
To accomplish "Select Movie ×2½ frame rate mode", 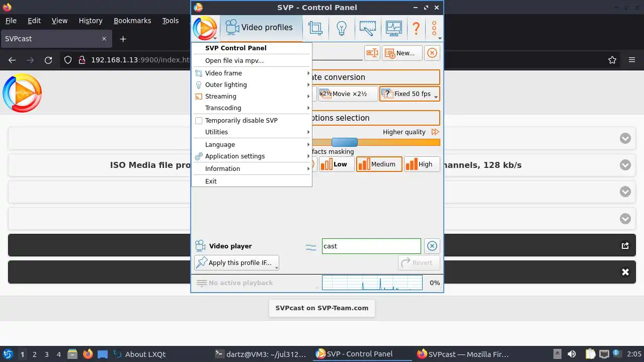I will point(348,94).
